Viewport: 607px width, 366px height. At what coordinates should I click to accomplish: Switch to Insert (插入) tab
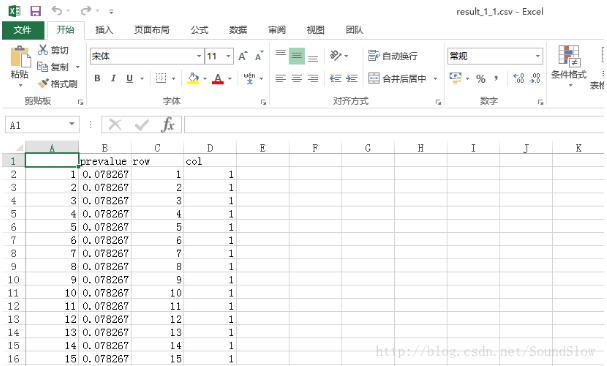tap(104, 30)
